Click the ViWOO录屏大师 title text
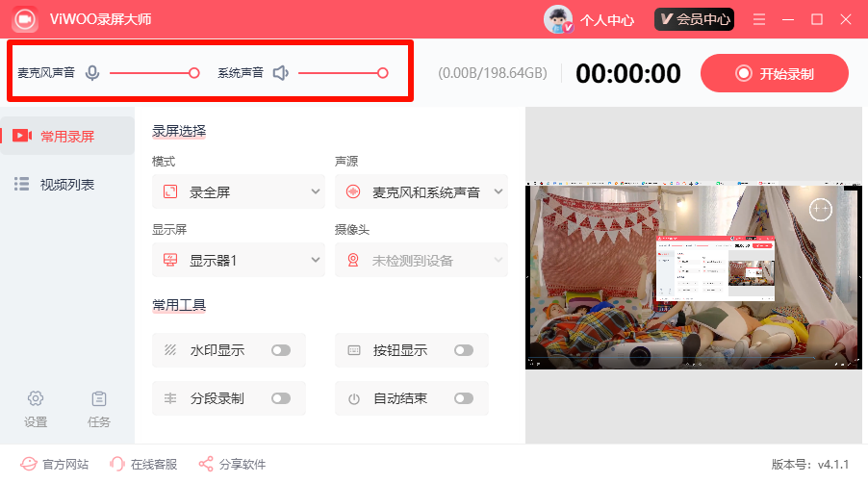The image size is (868, 483). point(100,19)
